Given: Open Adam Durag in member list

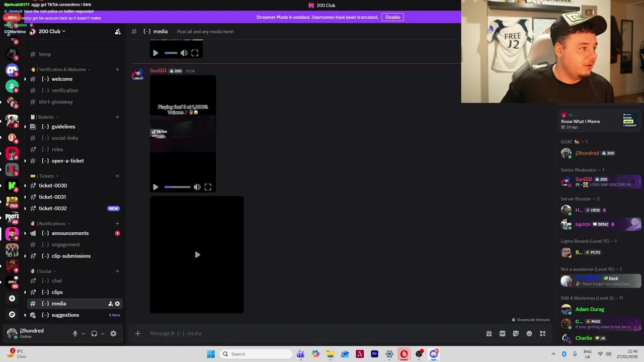Looking at the screenshot, I should click(x=601, y=309).
